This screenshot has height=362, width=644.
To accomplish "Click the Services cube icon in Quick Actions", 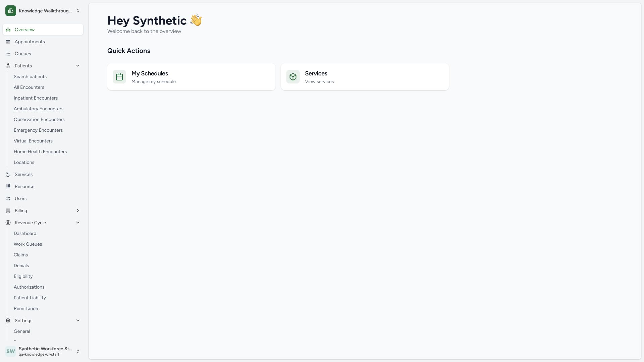I will tap(293, 77).
